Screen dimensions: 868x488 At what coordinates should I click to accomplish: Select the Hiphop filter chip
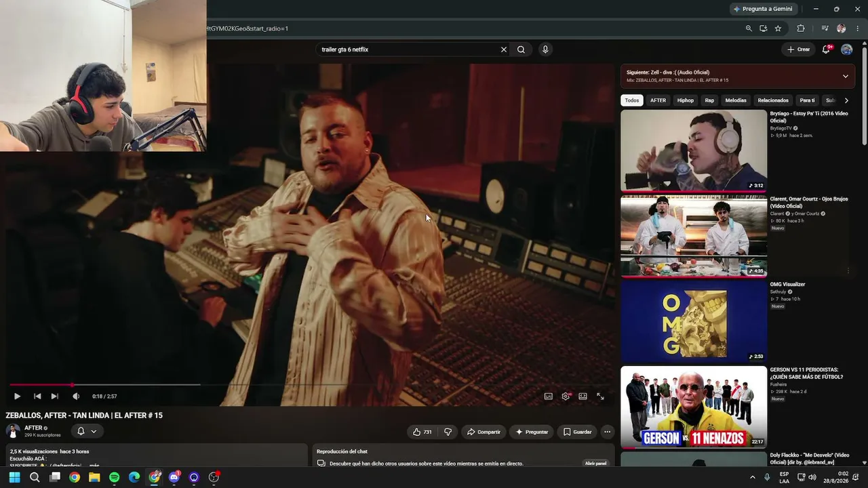686,100
